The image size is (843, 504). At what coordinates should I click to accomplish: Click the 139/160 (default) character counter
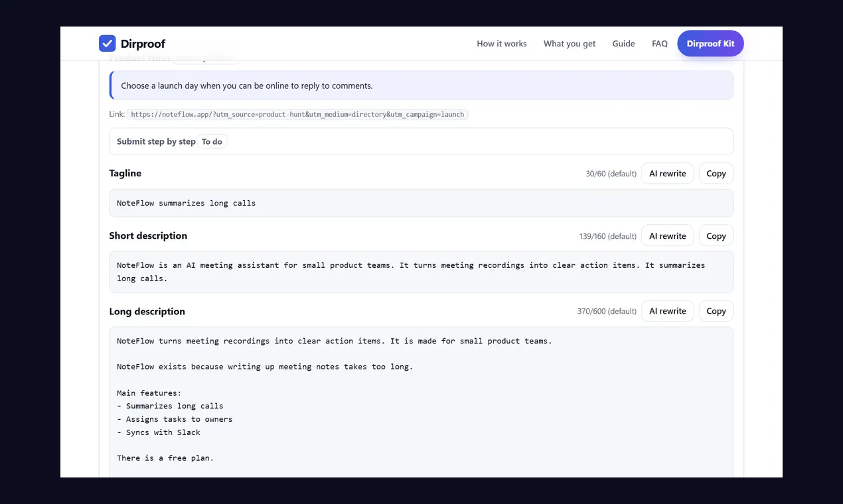click(608, 236)
